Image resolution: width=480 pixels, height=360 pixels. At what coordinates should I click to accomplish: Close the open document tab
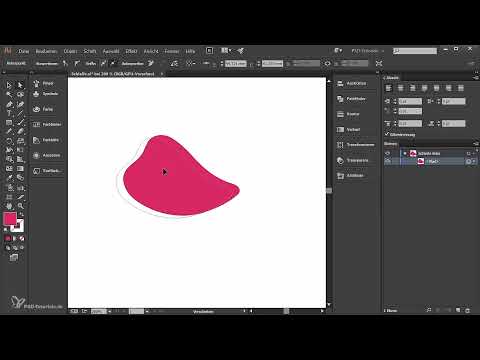[x=162, y=74]
